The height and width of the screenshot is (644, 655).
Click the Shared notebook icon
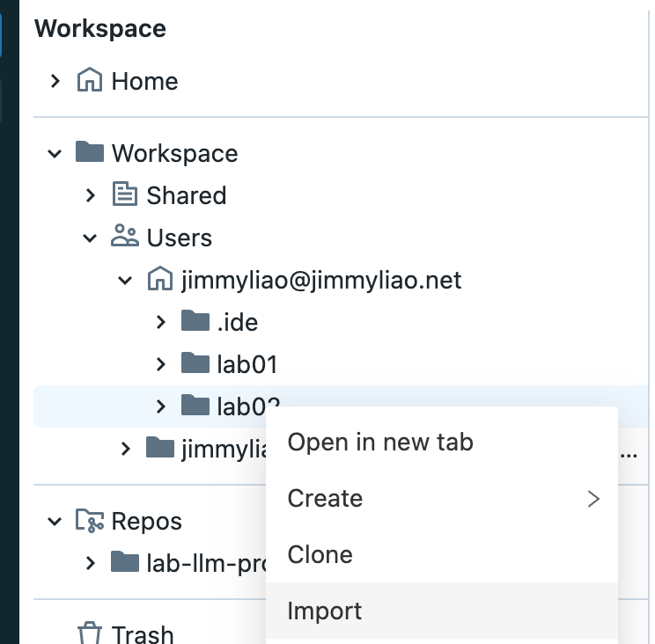pyautogui.click(x=125, y=195)
